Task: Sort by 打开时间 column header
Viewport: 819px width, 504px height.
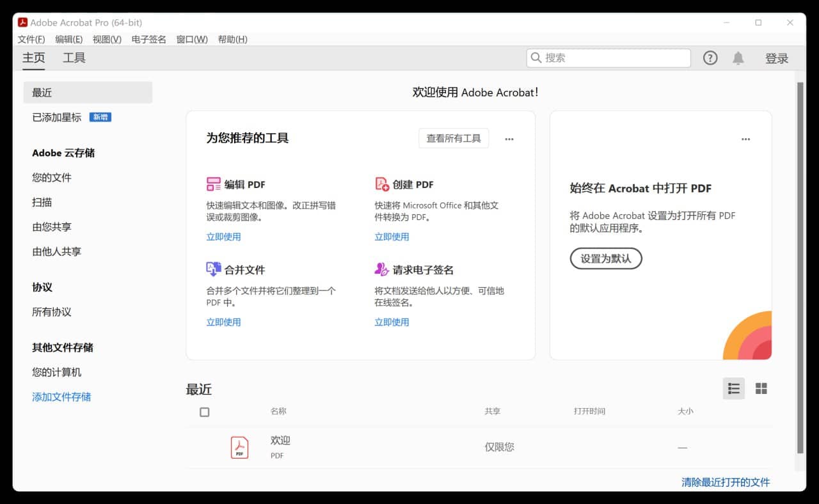Action: (x=589, y=411)
